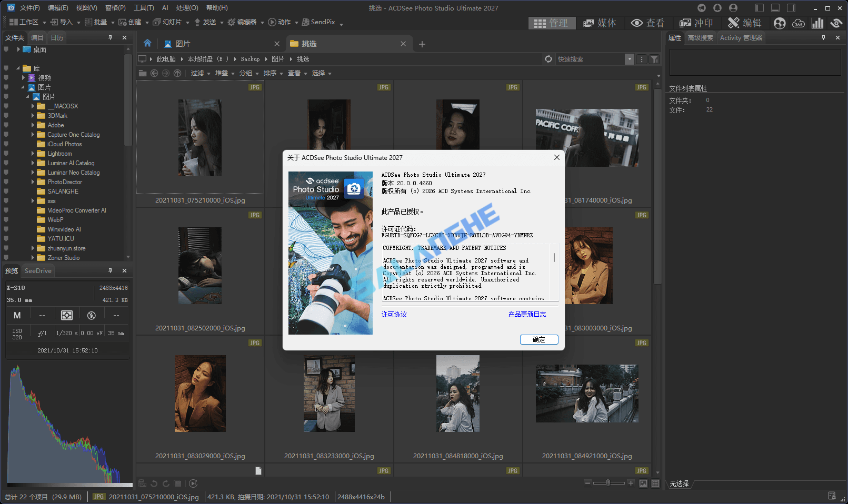Click the bell notifications icon
The width and height of the screenshot is (848, 504).
pos(717,8)
